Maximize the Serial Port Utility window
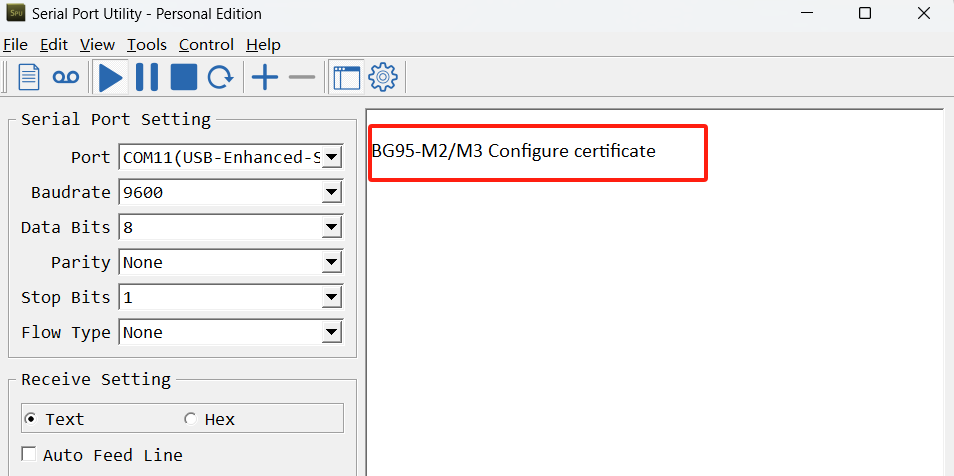The width and height of the screenshot is (954, 476). 865,13
